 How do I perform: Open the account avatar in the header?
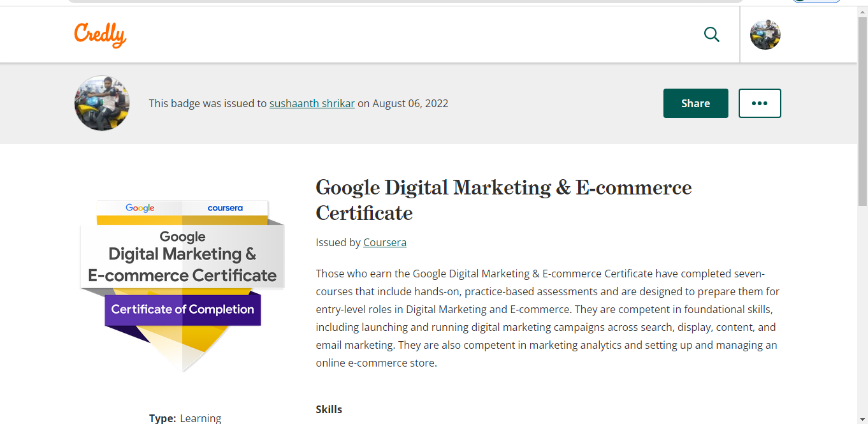(765, 34)
